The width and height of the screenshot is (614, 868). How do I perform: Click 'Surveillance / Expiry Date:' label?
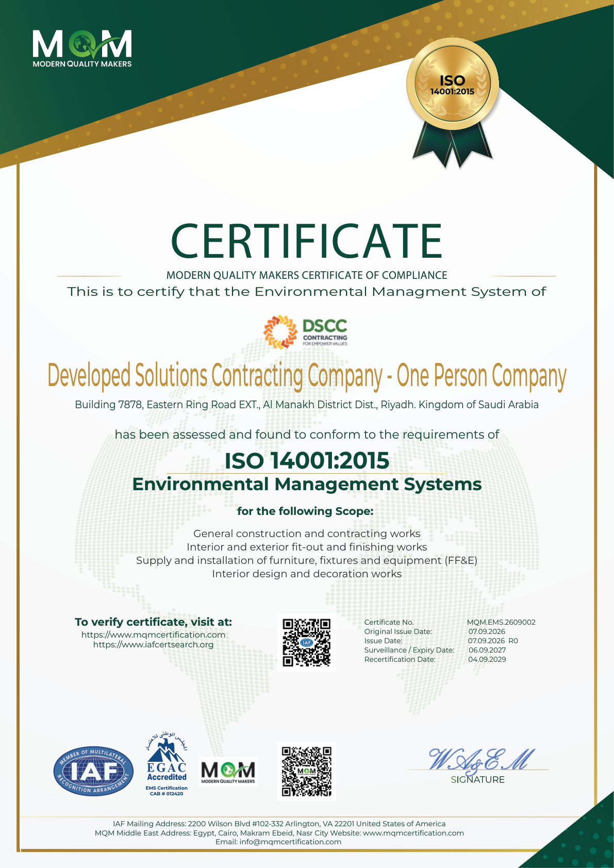click(x=409, y=650)
